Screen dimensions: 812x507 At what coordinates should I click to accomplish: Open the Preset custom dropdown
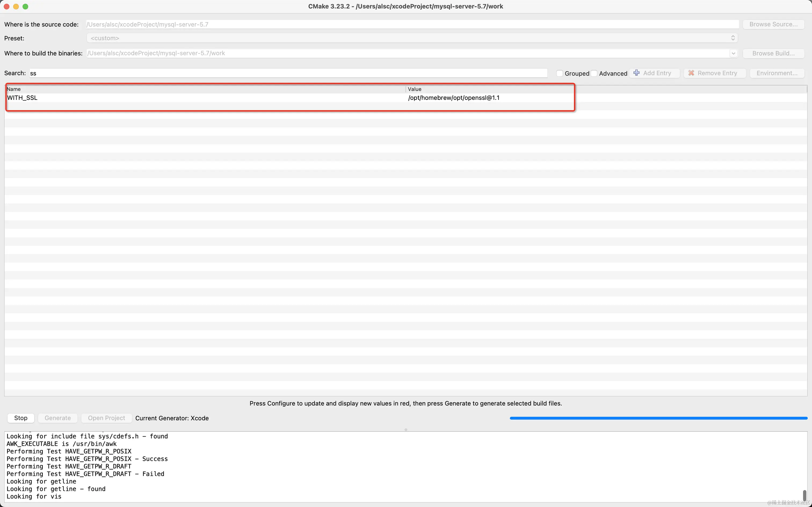coord(412,38)
